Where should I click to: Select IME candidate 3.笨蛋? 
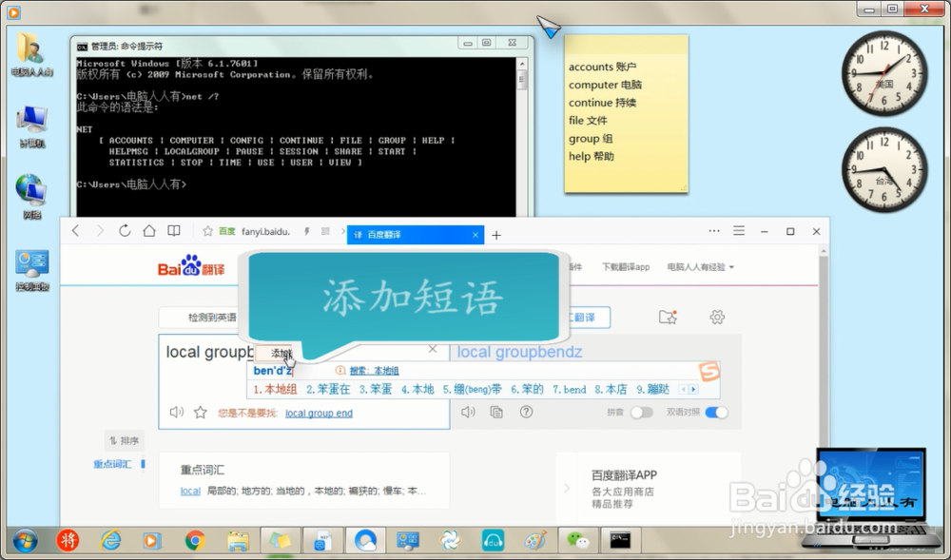(x=376, y=390)
